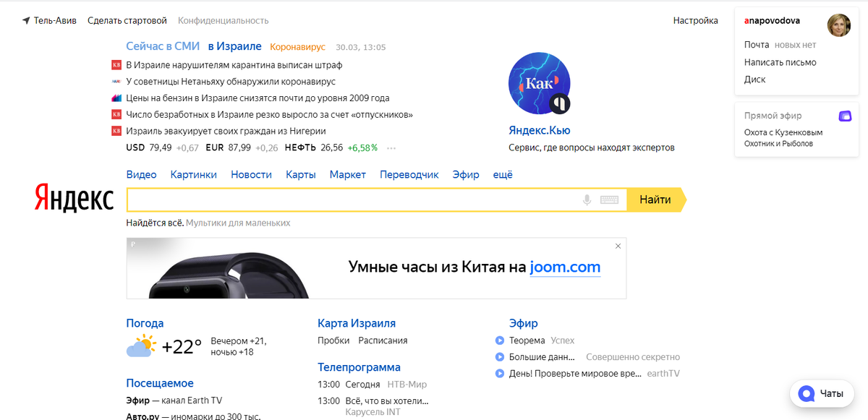This screenshot has height=420, width=868.
Task: Open the joom.com smart watch banner
Action: 376,268
